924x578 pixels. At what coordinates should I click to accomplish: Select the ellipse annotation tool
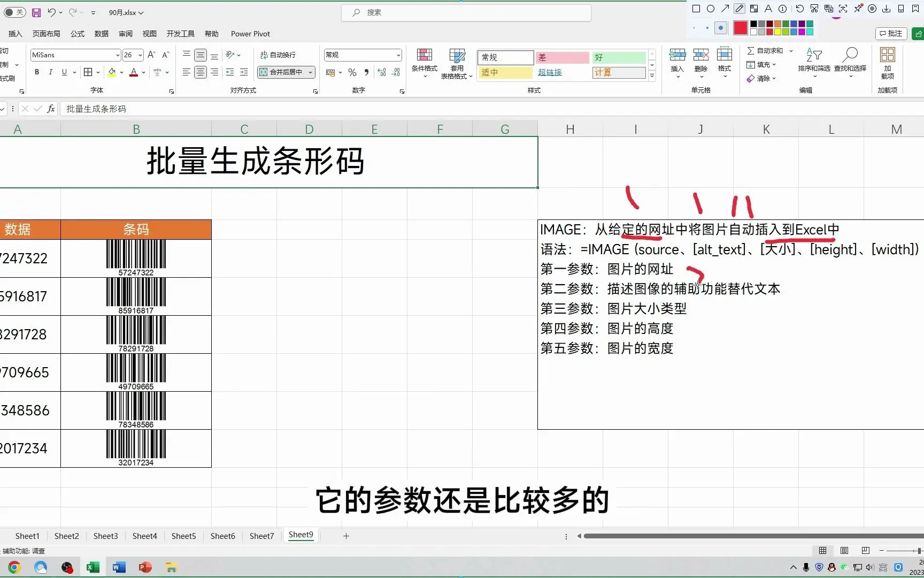pos(711,9)
